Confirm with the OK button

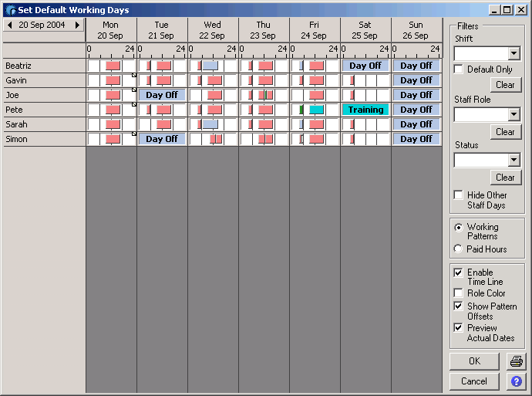[474, 361]
